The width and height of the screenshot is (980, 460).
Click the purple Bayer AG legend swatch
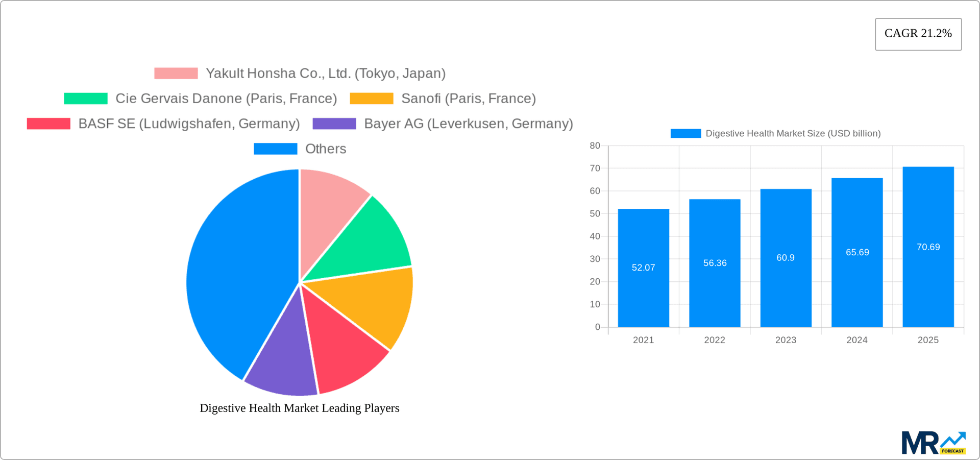point(334,124)
